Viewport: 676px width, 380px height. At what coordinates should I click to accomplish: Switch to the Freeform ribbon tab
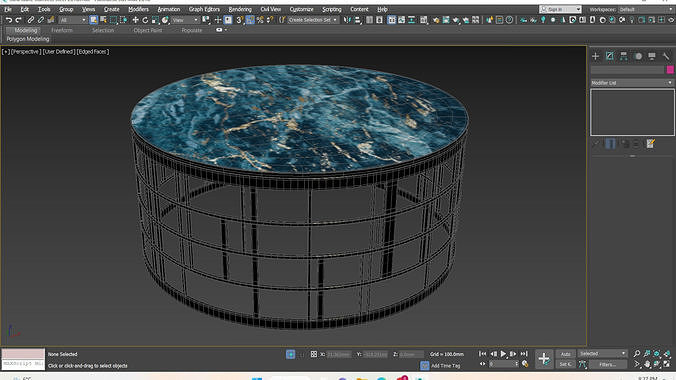[x=62, y=30]
